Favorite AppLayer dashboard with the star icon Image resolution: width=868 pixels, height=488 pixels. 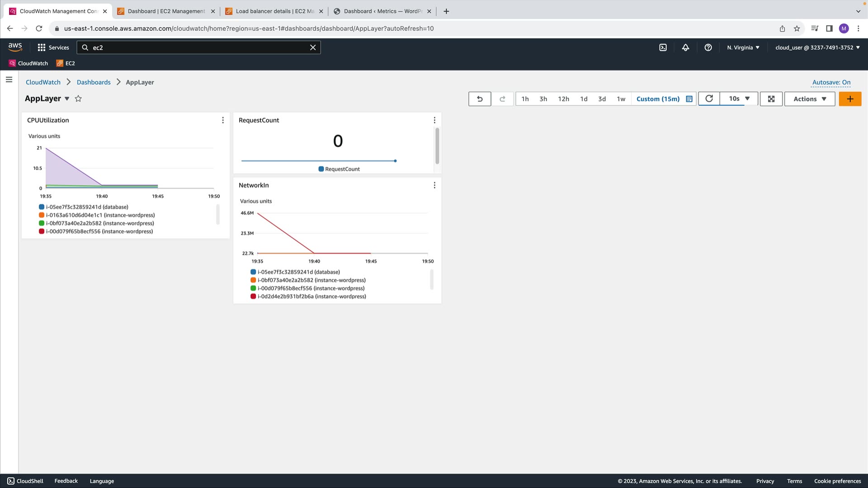[x=78, y=99]
